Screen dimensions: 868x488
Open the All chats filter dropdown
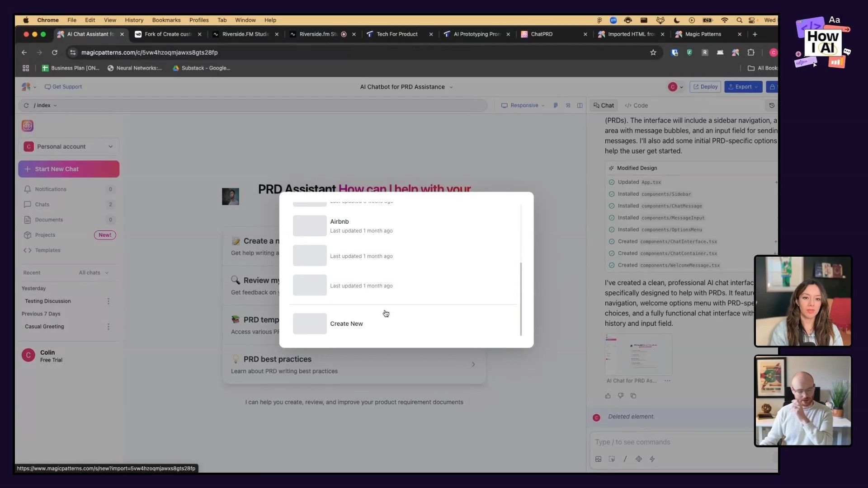click(94, 273)
